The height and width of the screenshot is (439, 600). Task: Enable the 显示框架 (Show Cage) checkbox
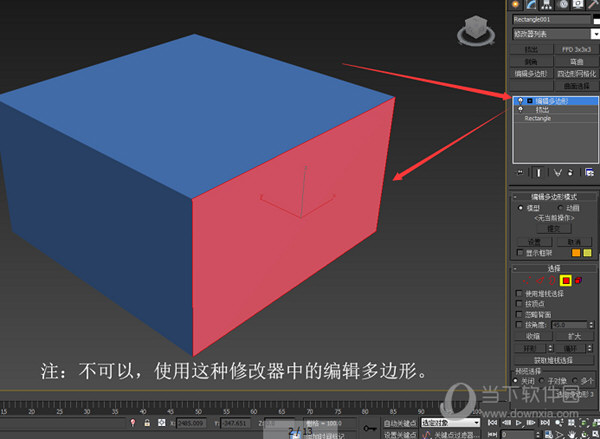tap(520, 253)
